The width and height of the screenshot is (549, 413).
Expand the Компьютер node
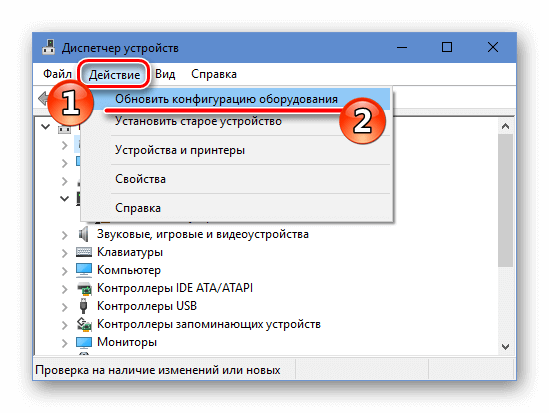[64, 271]
